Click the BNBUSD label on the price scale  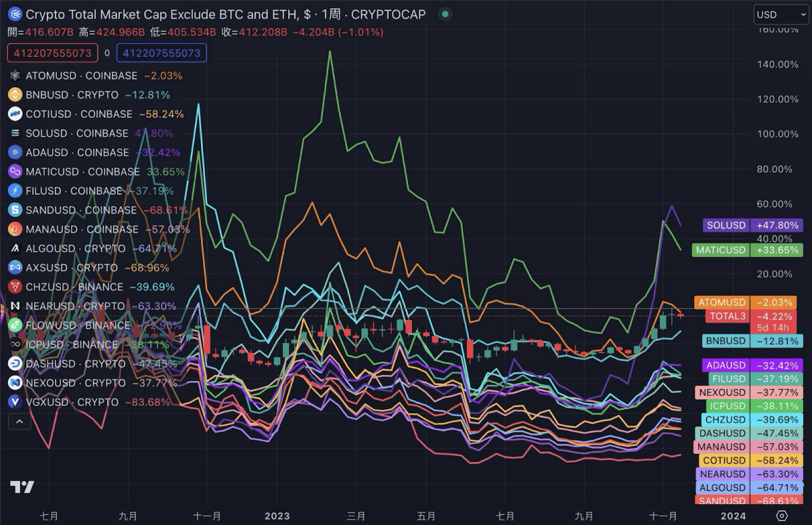(726, 340)
